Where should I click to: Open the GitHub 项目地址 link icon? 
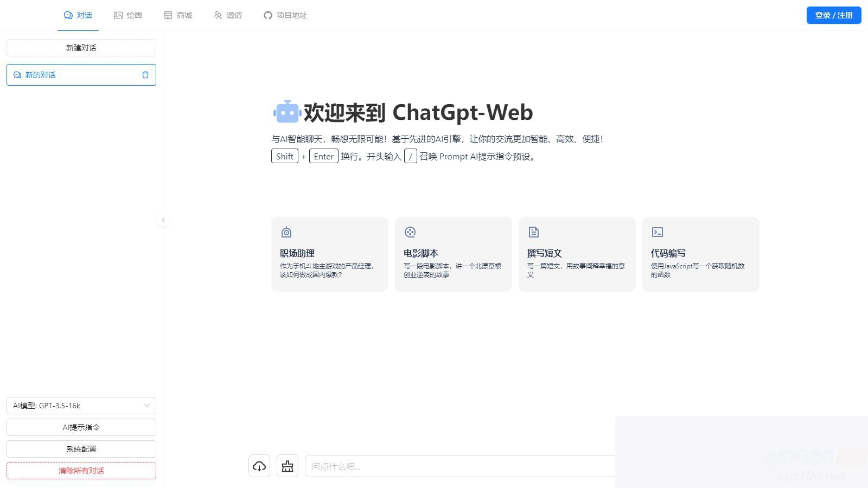pyautogui.click(x=267, y=15)
